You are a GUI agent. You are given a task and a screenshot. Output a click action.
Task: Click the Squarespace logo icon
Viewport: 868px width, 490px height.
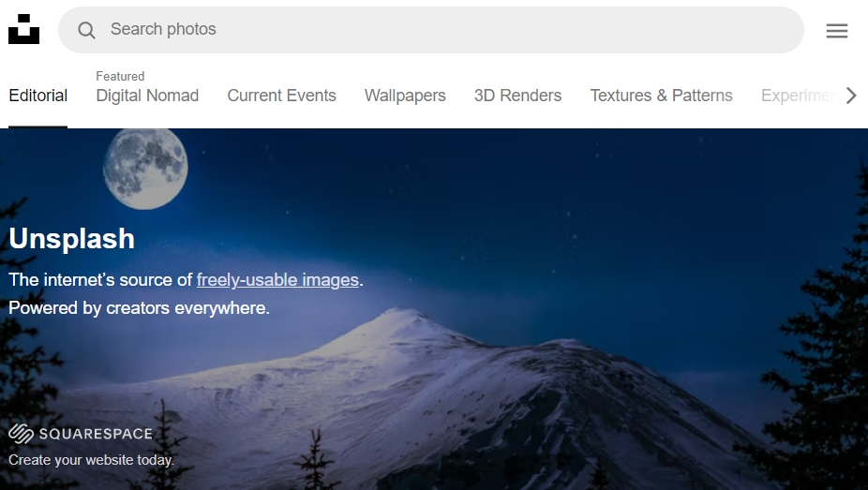coord(21,434)
